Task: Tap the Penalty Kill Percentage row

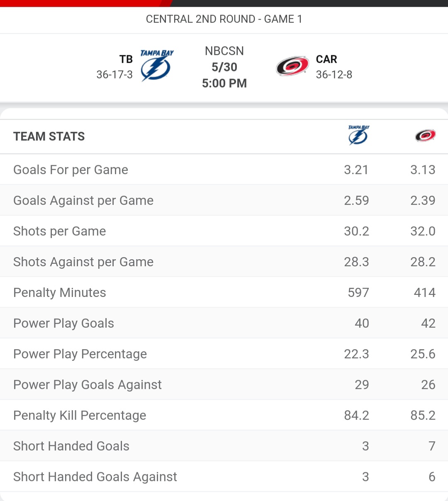Action: click(224, 415)
